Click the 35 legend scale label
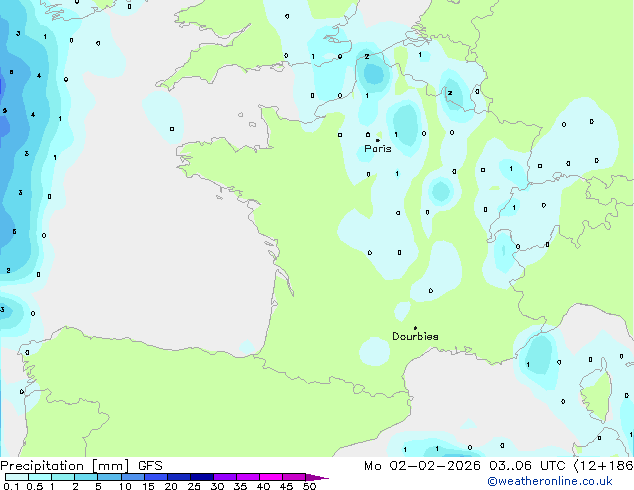634x490 pixels. click(x=240, y=486)
